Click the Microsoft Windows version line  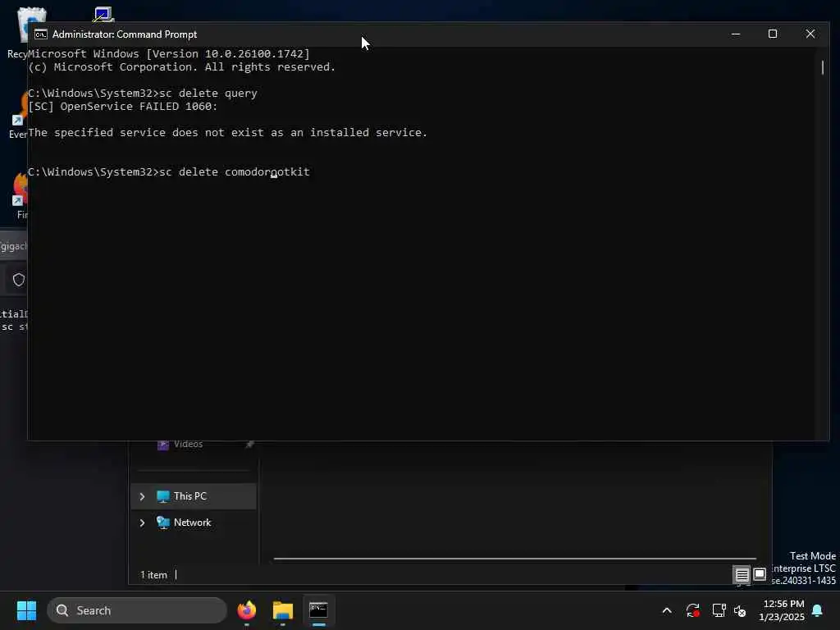tap(169, 53)
